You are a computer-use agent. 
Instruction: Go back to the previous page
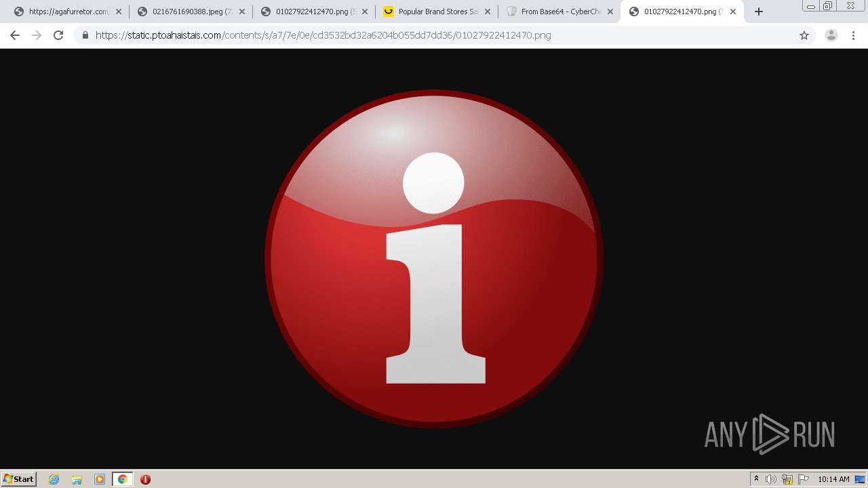(x=15, y=35)
